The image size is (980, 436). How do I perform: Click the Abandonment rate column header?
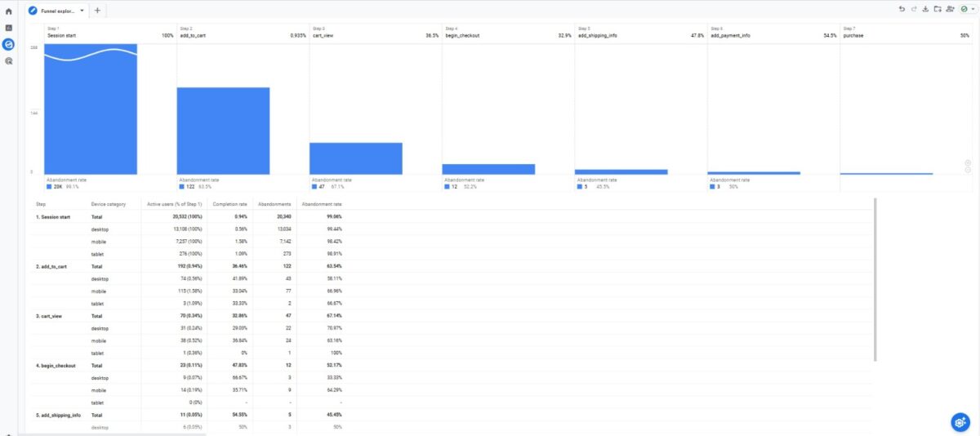pyautogui.click(x=321, y=203)
